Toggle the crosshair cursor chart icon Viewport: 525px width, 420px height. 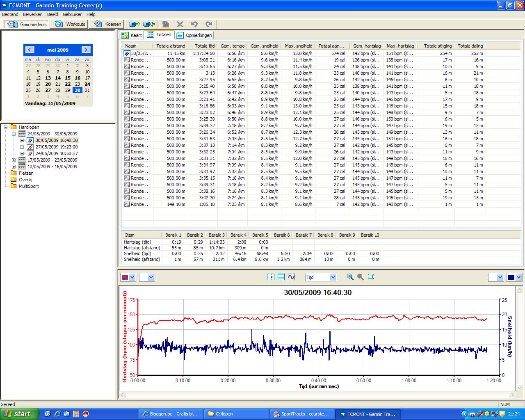coord(271,277)
